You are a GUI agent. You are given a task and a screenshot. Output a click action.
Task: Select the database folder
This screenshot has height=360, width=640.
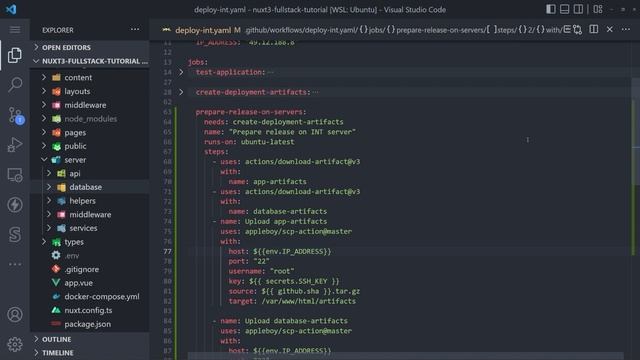point(90,187)
